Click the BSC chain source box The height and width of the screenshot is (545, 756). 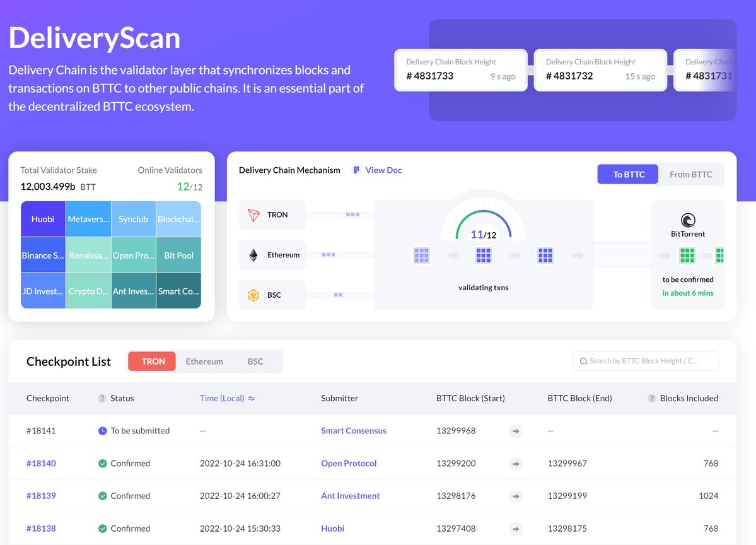coord(272,295)
